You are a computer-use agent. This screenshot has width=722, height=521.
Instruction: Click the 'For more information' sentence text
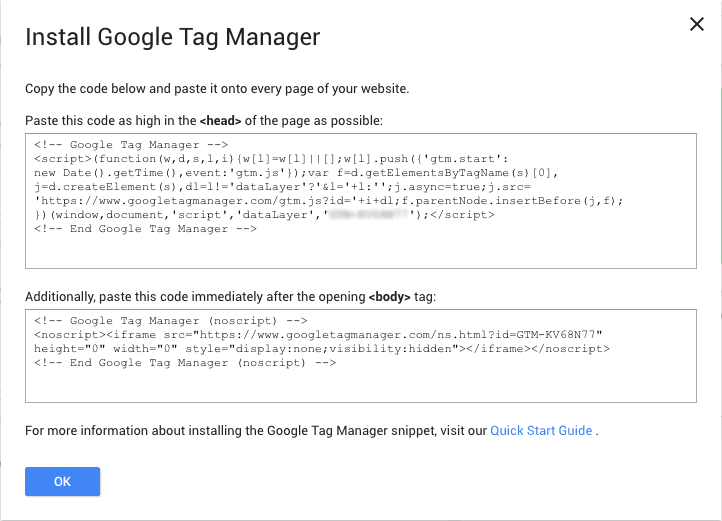(256, 431)
